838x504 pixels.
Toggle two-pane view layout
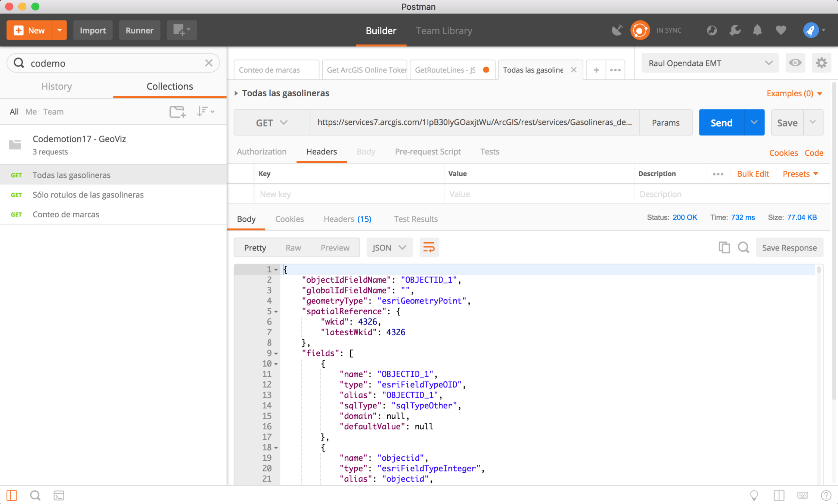[x=779, y=495]
